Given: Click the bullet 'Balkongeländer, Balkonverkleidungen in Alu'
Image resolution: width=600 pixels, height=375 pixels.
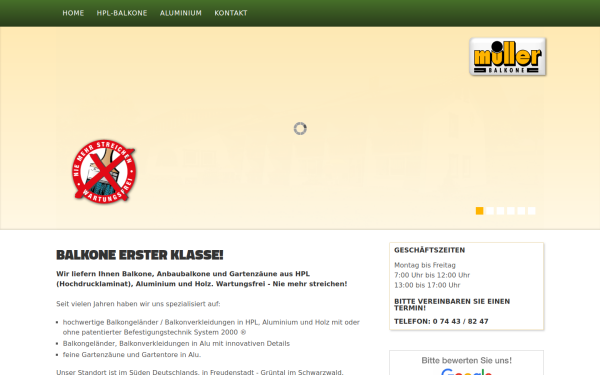Looking at the screenshot, I should click(x=176, y=344).
